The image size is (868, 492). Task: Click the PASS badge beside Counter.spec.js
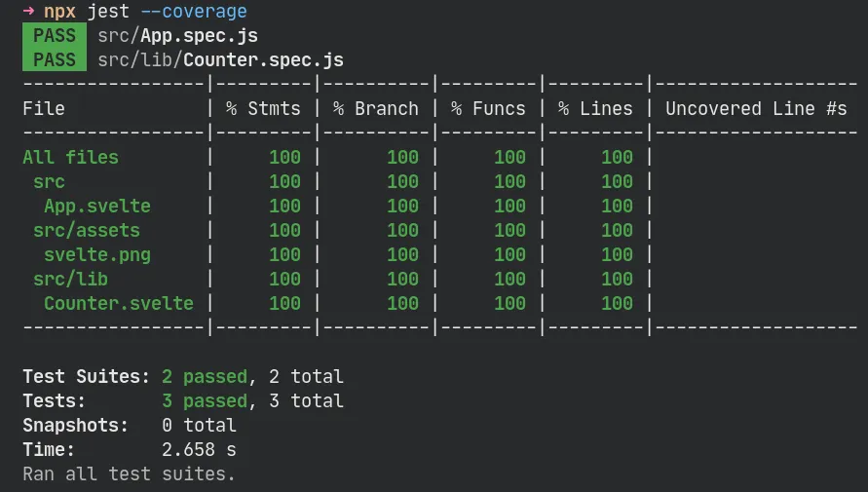pos(54,60)
